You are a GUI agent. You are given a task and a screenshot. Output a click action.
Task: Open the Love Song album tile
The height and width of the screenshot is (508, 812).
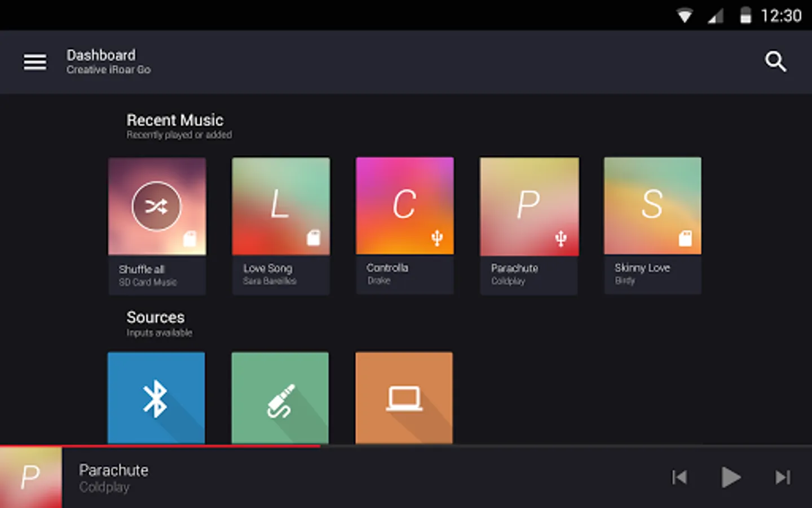pyautogui.click(x=281, y=226)
